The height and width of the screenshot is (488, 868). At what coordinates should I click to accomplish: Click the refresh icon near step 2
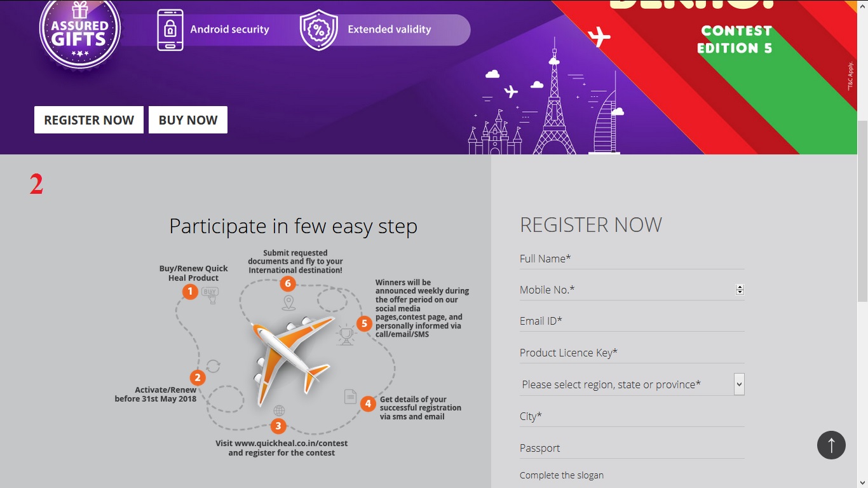(214, 366)
